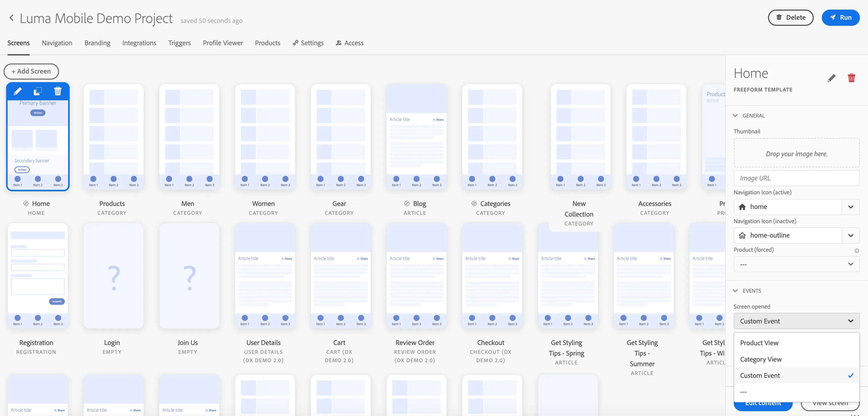Click the home icon in active navigation icon field

pyautogui.click(x=742, y=207)
